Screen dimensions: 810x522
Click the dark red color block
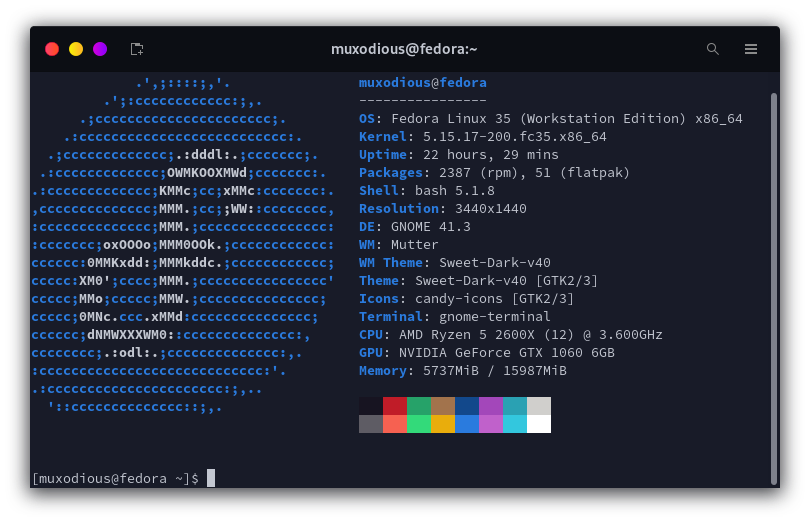tap(395, 406)
